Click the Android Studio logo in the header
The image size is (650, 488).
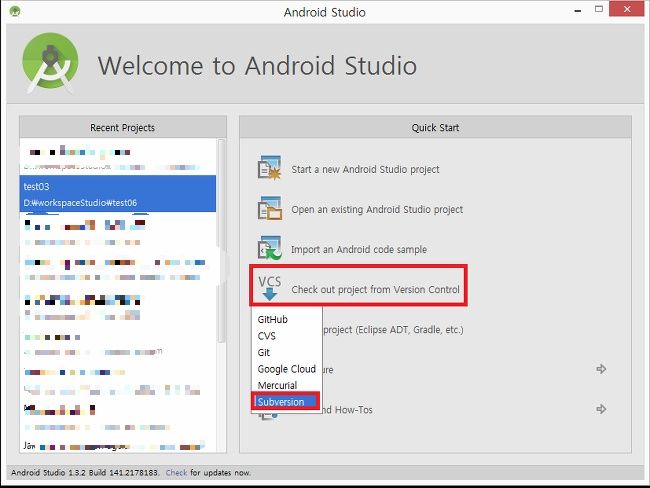pyautogui.click(x=50, y=63)
